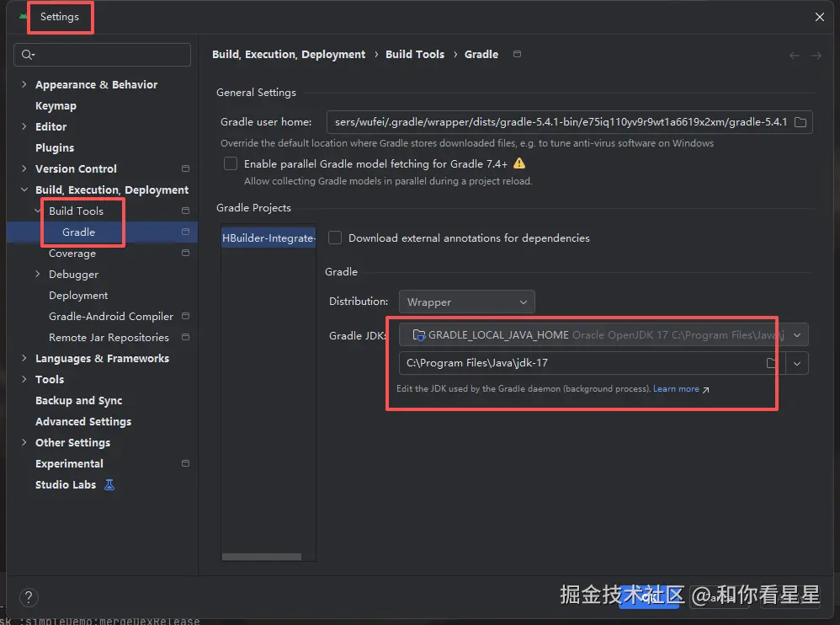This screenshot has height=625, width=840.
Task: Click the project-level icon beside Remote Jar Repositories
Action: coord(185,337)
